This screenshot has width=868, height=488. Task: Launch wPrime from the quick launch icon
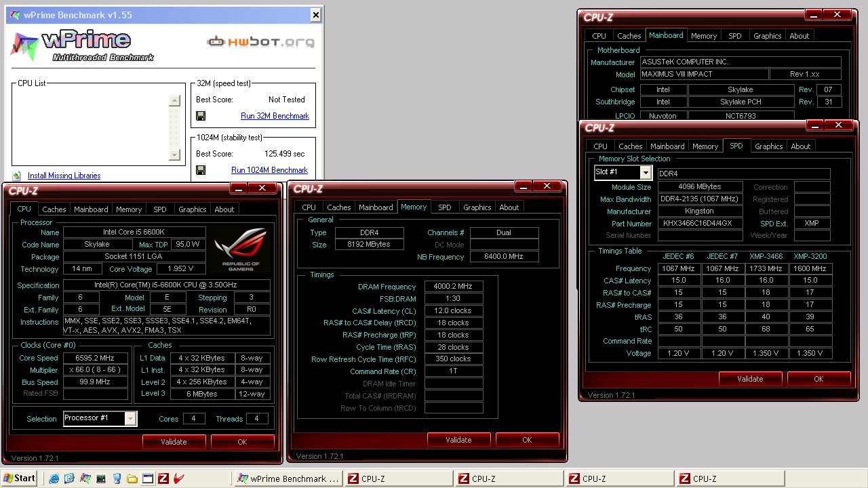coord(85,479)
